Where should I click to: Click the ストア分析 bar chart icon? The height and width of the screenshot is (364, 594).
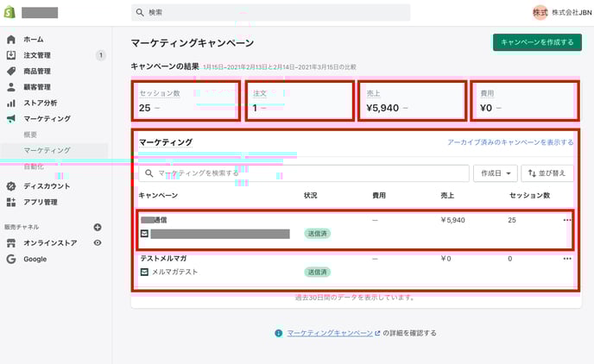click(x=11, y=103)
